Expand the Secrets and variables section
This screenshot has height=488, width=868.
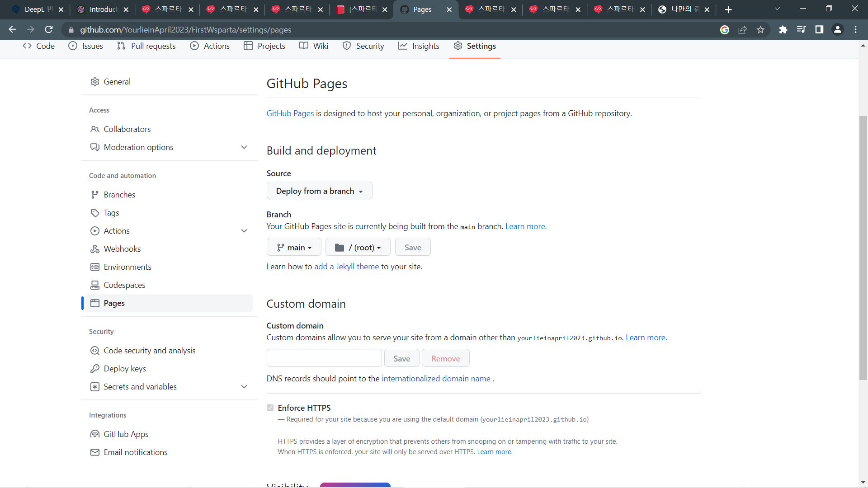244,387
